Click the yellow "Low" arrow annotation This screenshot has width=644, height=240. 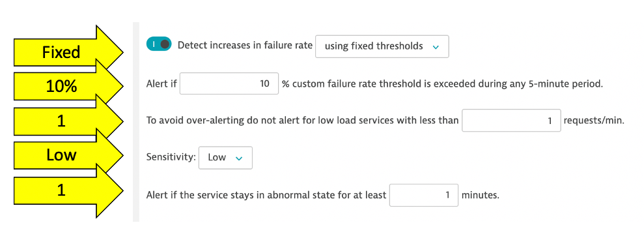click(x=68, y=155)
